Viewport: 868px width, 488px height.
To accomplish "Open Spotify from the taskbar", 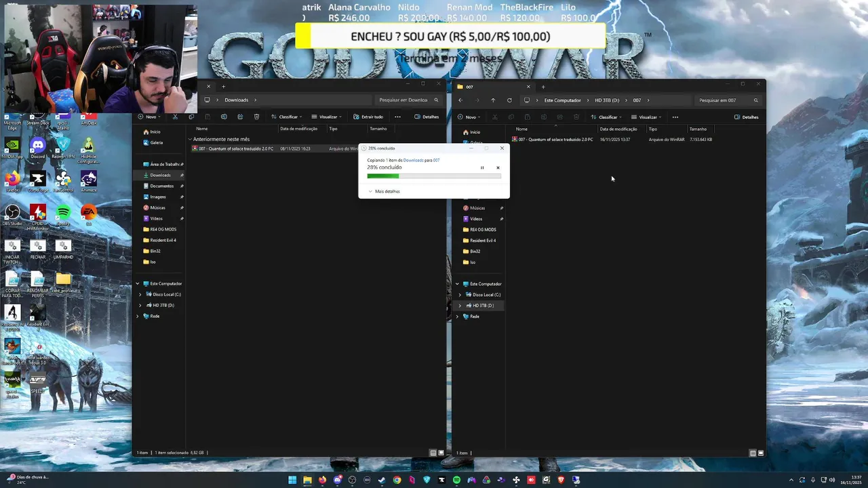I will pyautogui.click(x=456, y=480).
